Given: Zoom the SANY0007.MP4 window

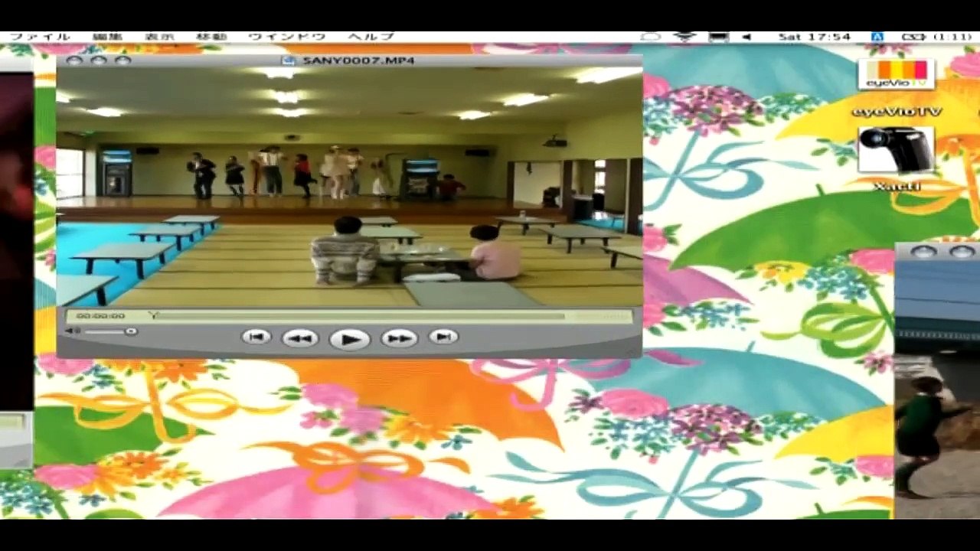Looking at the screenshot, I should [124, 60].
